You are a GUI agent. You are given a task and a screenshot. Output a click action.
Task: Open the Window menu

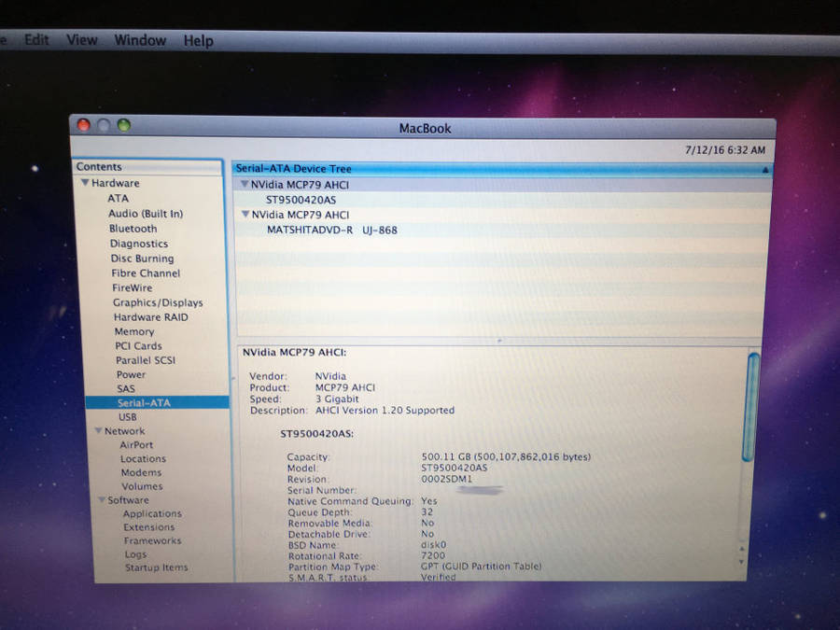(x=140, y=40)
